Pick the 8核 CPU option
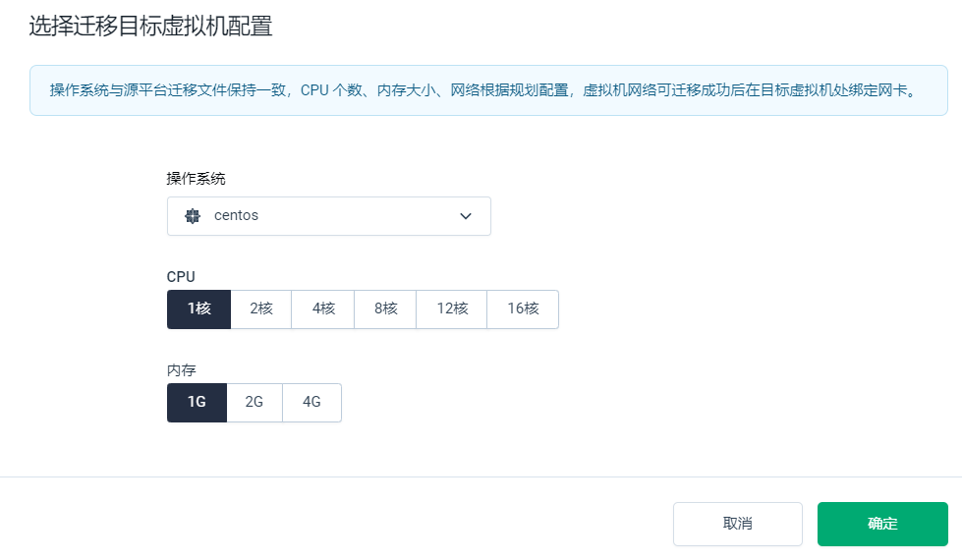 (385, 308)
